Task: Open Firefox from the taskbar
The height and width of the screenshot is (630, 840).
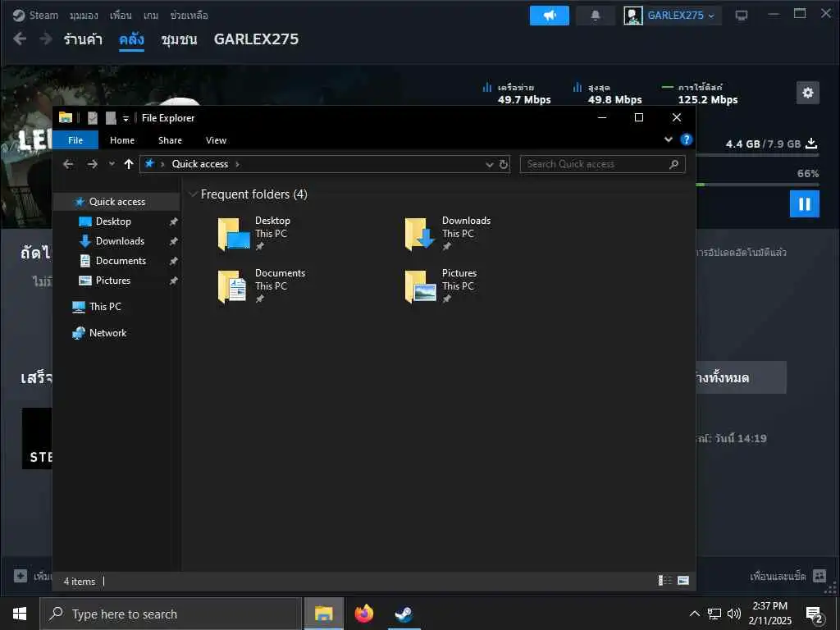Action: pos(363,614)
